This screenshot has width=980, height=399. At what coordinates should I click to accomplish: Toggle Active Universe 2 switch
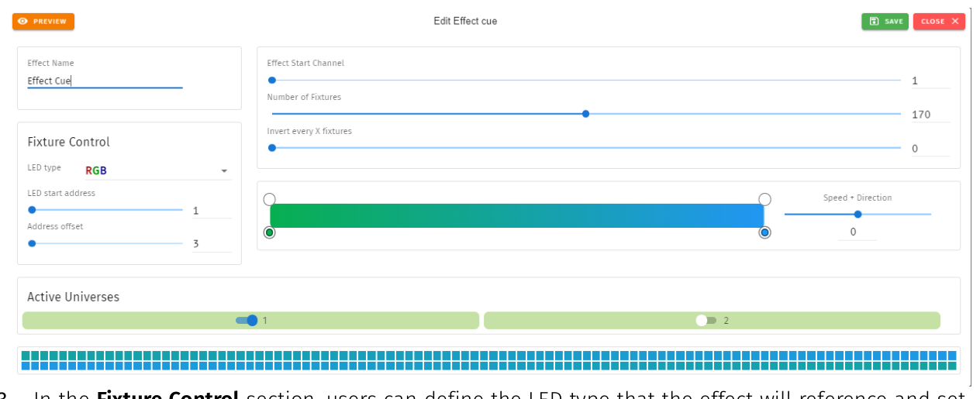pyautogui.click(x=706, y=320)
